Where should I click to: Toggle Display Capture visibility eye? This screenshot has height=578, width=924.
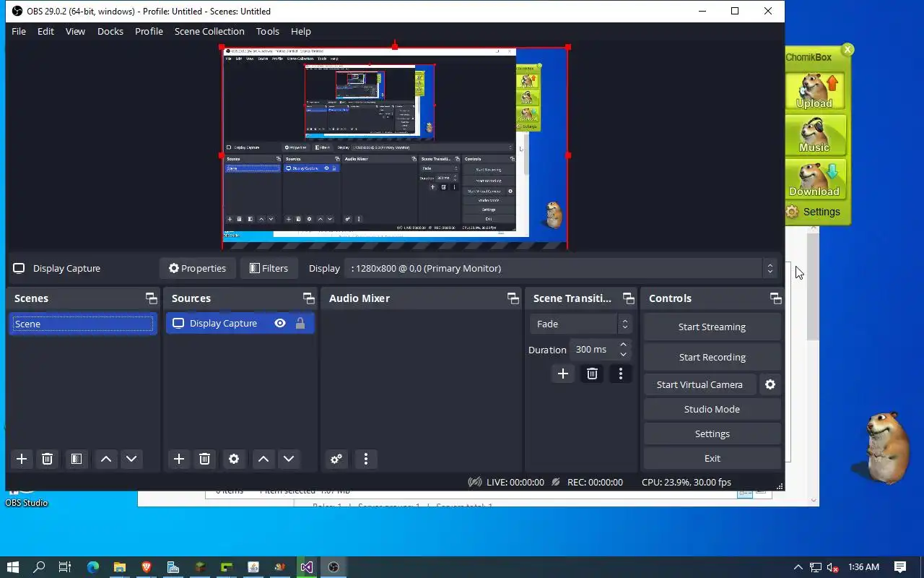280,323
